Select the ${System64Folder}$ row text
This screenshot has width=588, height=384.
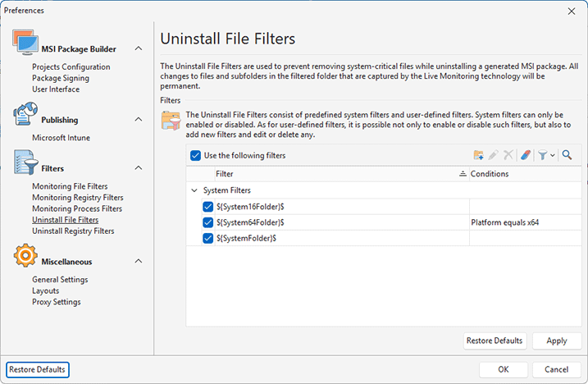pyautogui.click(x=250, y=222)
